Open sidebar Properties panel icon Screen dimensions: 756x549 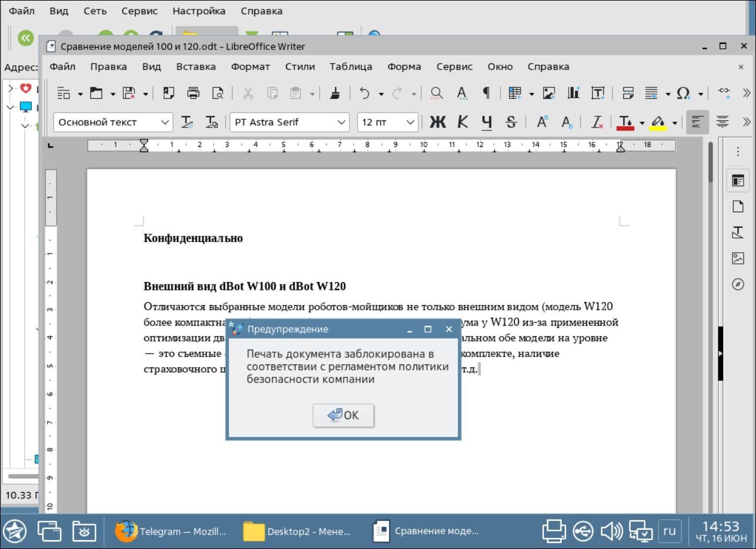[x=738, y=180]
